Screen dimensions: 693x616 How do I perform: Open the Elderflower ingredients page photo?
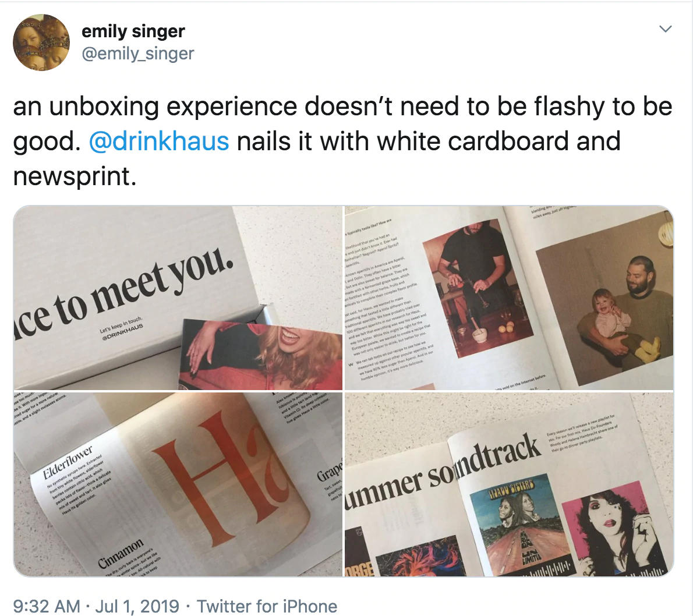(x=178, y=484)
